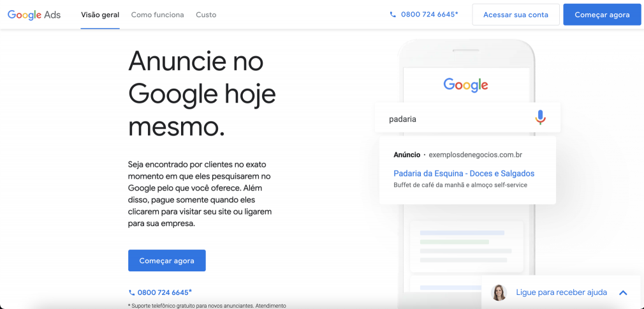
Task: Click the Acessar sua conta button
Action: point(516,15)
